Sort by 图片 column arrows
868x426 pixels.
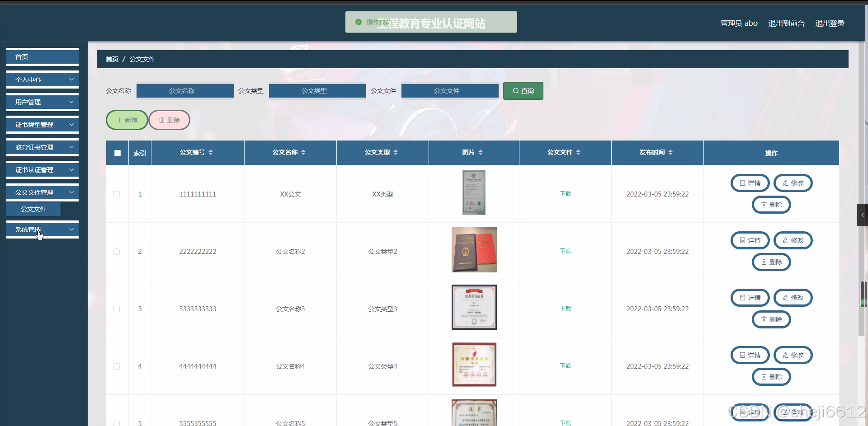(x=481, y=152)
